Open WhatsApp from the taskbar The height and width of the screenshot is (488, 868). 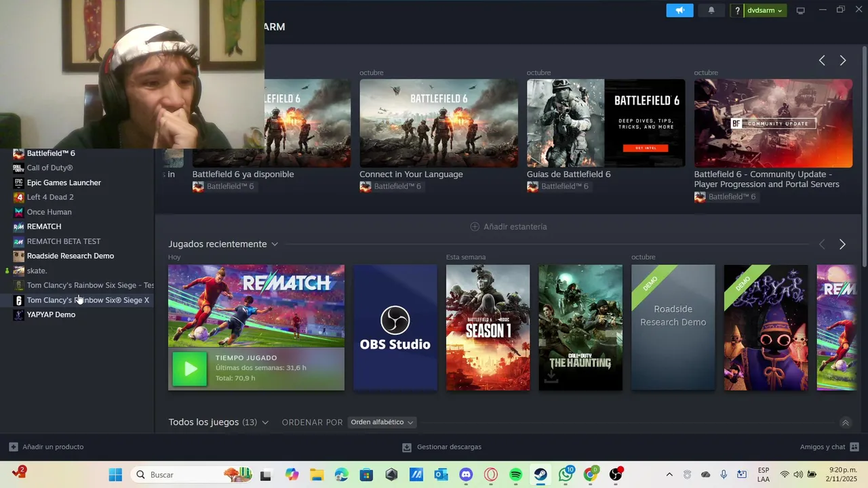[x=566, y=474]
